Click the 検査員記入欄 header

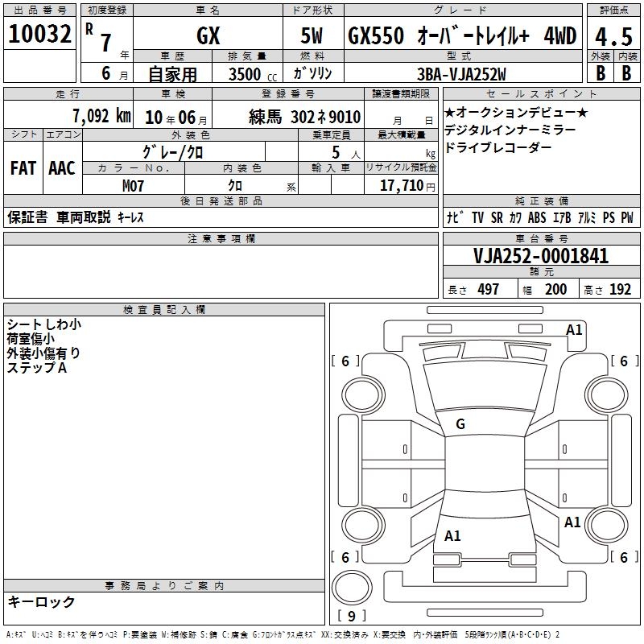coord(164,310)
